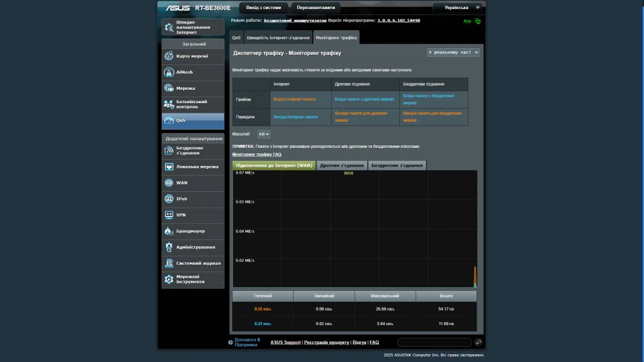Click the Загальний section header
644x362 pixels.
click(x=193, y=44)
